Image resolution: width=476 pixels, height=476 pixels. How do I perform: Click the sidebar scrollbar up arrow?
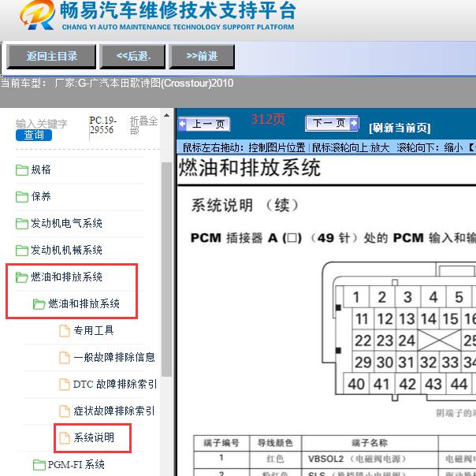(166, 116)
